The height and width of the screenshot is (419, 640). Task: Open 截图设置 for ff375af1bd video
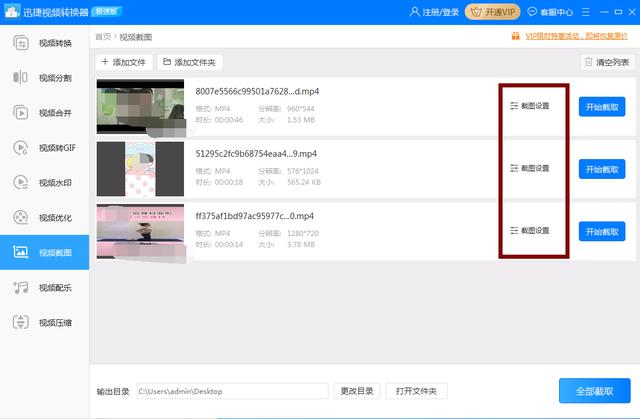coord(529,231)
